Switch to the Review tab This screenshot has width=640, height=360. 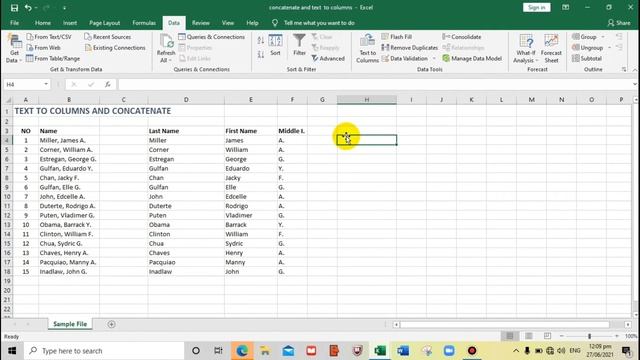pos(201,23)
